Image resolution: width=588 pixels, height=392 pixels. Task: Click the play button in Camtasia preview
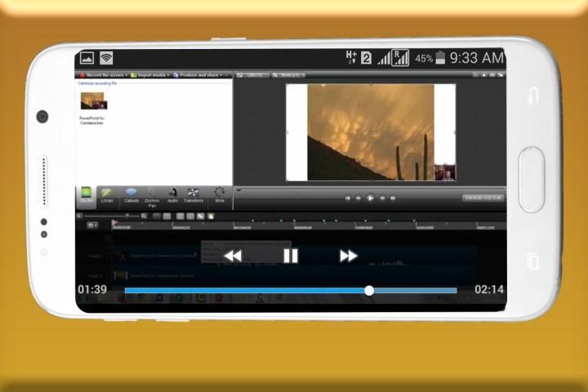click(x=370, y=198)
